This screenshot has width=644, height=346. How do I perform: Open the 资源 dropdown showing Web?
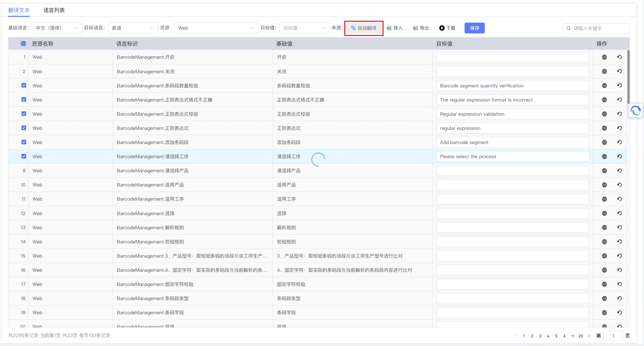pos(216,28)
